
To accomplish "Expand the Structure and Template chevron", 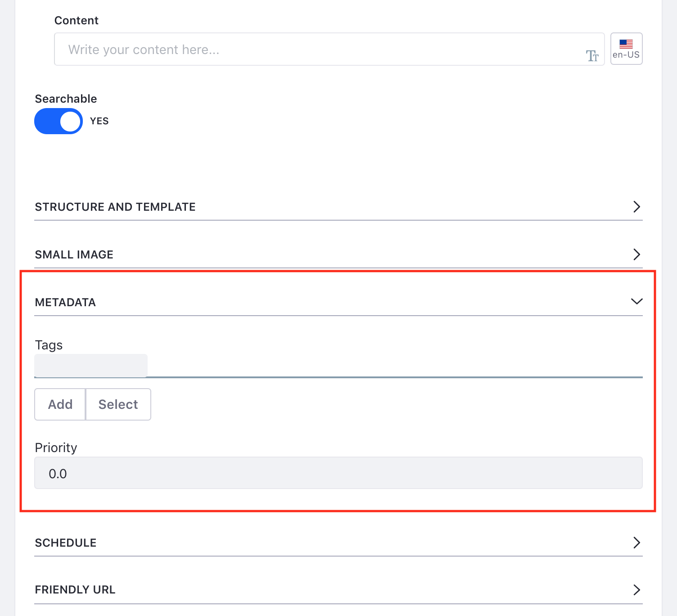I will pyautogui.click(x=636, y=207).
